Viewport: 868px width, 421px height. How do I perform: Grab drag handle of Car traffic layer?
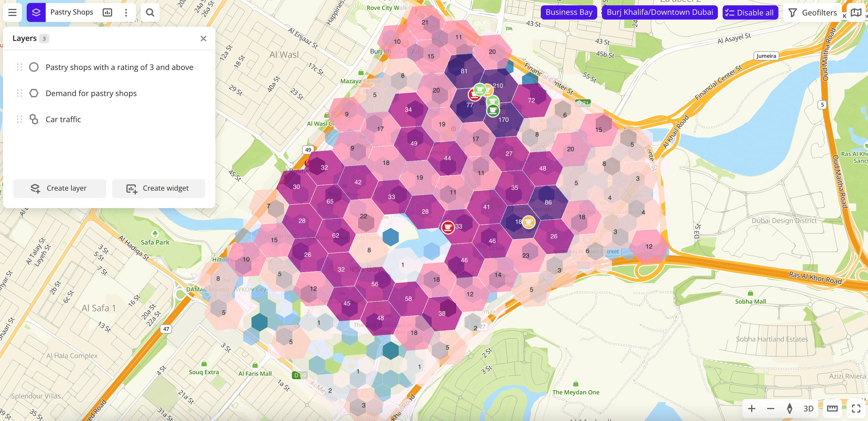click(x=20, y=119)
